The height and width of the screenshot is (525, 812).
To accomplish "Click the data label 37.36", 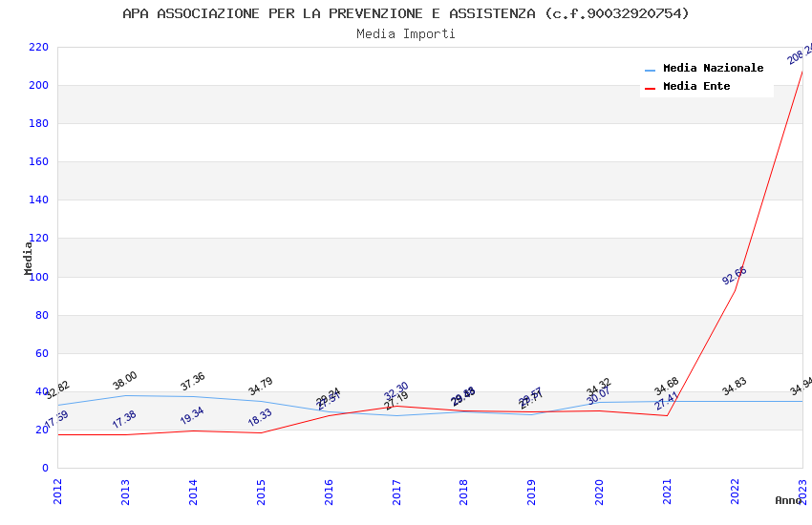I will pyautogui.click(x=193, y=381).
